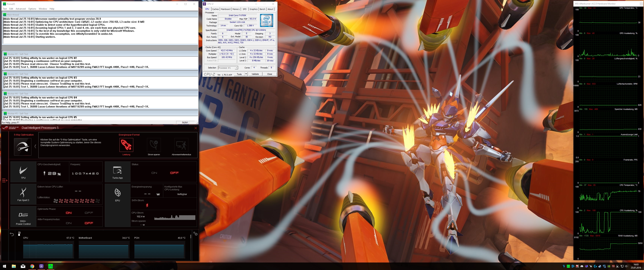Image resolution: width=644 pixels, height=270 pixels.
Task: Set Optimierte Phase to OFF
Action: [89, 213]
